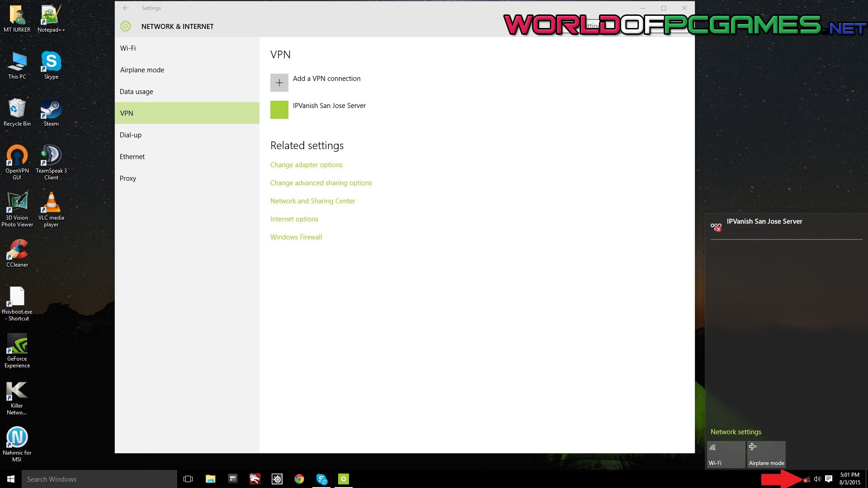Click the Internet options link
This screenshot has width=868, height=488.
[x=294, y=219]
